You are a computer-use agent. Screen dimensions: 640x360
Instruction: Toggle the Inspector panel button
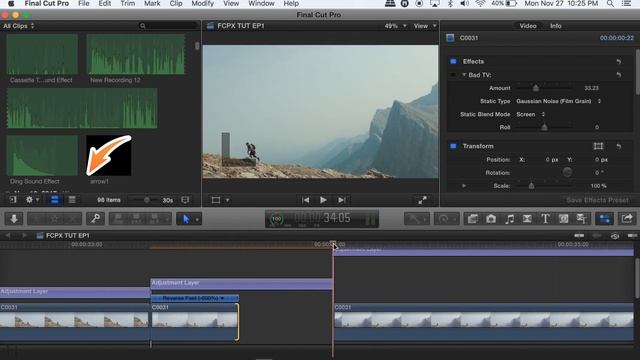click(604, 219)
